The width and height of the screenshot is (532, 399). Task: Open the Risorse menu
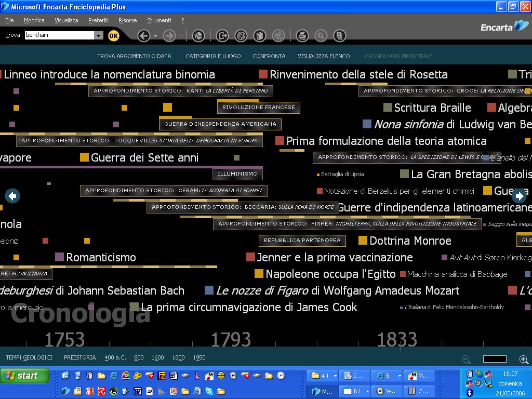pyautogui.click(x=128, y=20)
